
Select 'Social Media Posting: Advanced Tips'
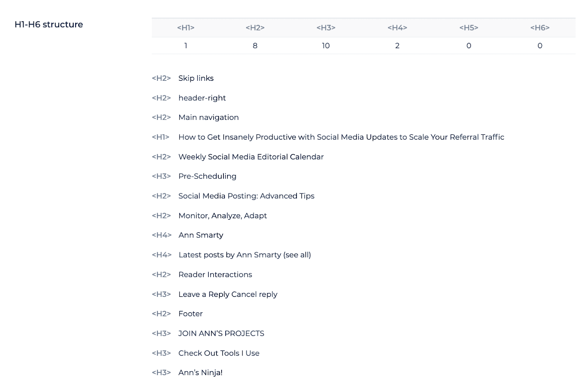(246, 196)
